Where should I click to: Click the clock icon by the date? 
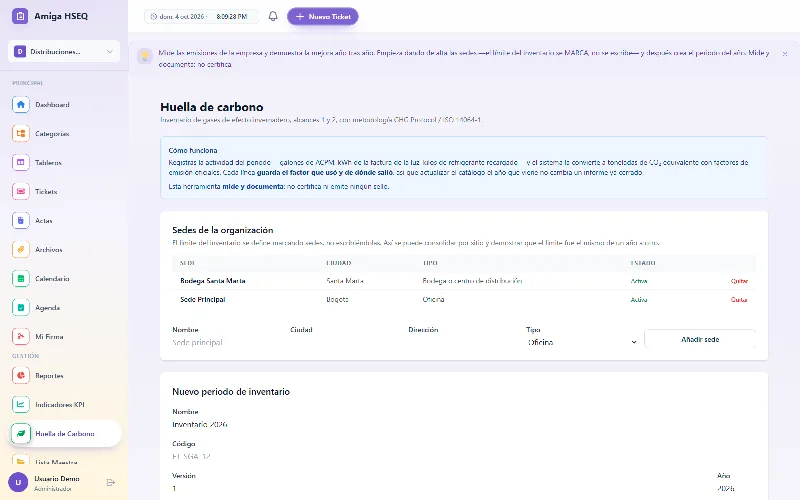click(x=154, y=16)
